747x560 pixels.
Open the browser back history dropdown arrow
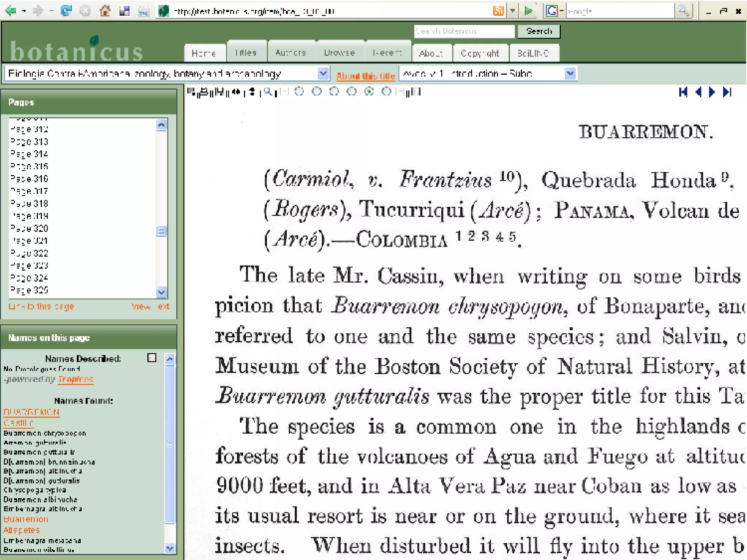tap(24, 11)
